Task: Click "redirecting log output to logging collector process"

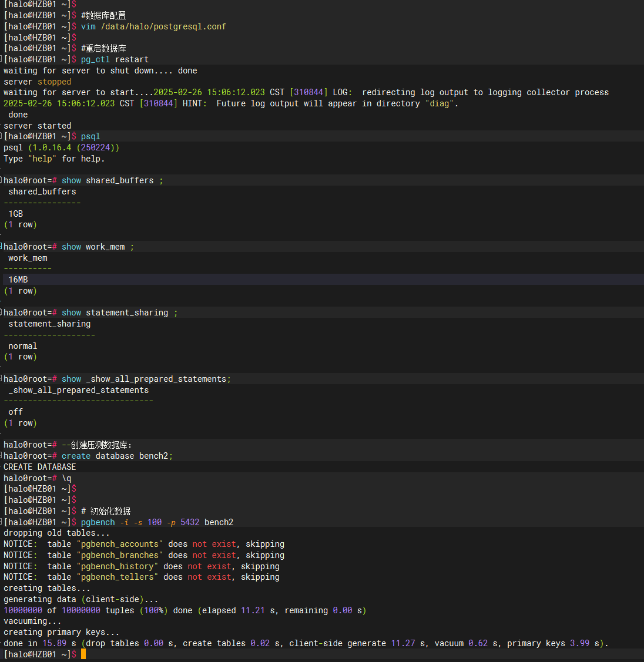Action: point(485,92)
